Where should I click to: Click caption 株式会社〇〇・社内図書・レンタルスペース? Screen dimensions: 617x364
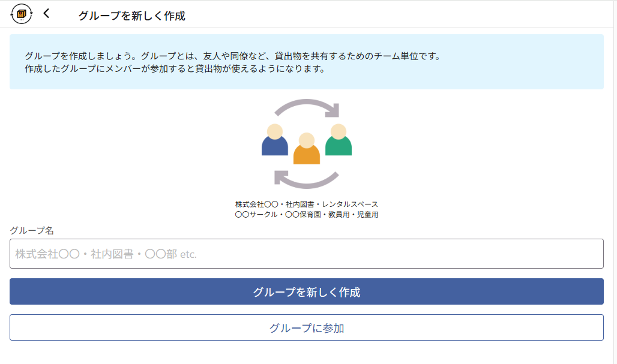click(x=307, y=204)
